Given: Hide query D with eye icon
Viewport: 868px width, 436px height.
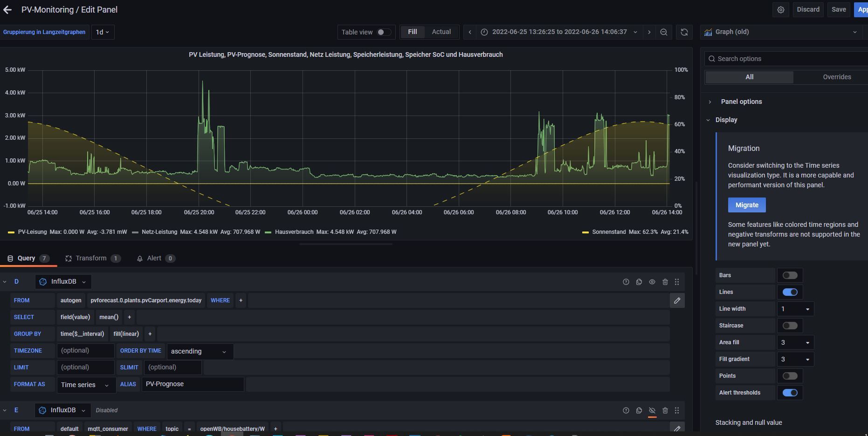Looking at the screenshot, I should [652, 282].
